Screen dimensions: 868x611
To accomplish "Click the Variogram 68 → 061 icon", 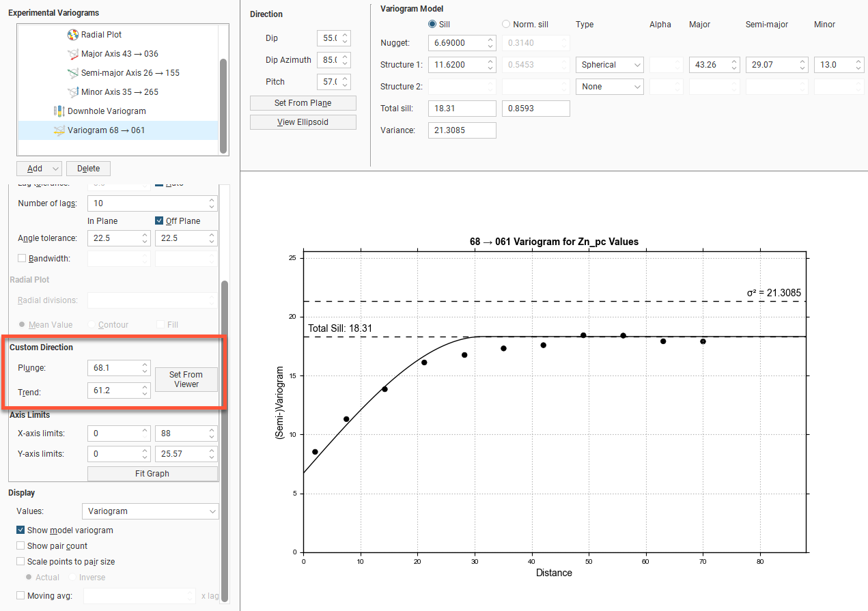I will [59, 130].
